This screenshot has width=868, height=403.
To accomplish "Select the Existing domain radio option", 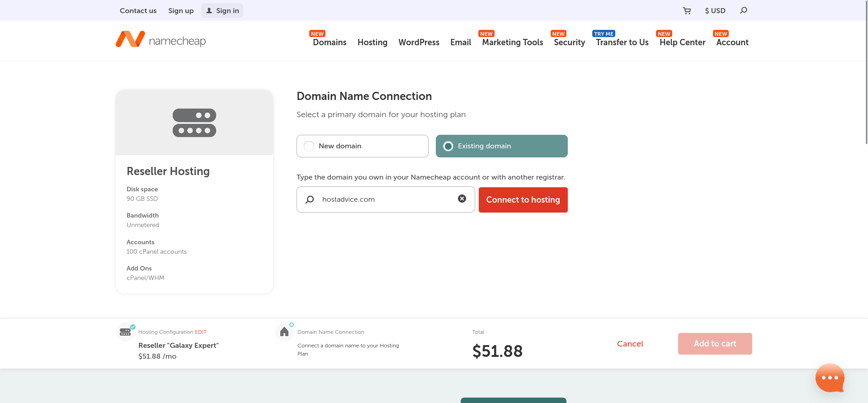I will pos(502,146).
